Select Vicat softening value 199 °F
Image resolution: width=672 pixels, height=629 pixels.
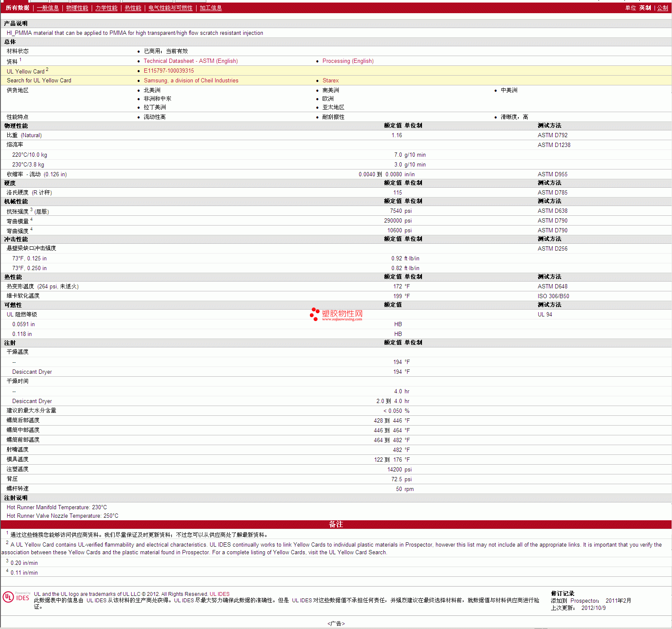pos(402,296)
